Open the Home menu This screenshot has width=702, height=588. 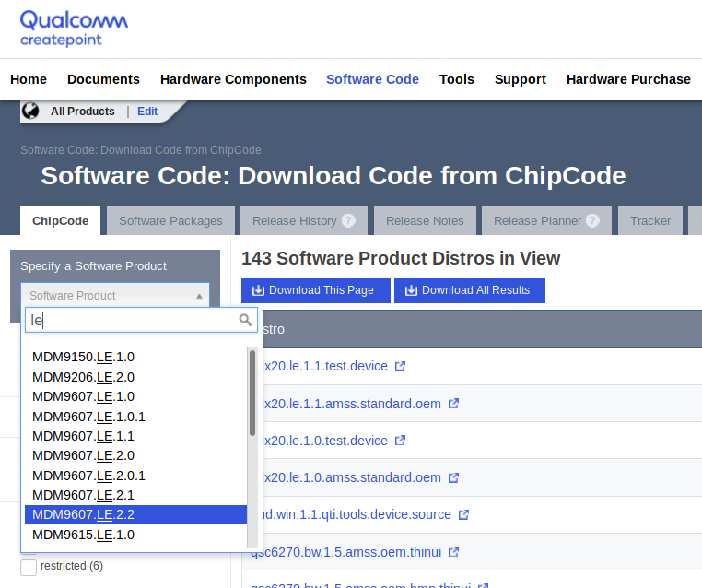point(29,79)
